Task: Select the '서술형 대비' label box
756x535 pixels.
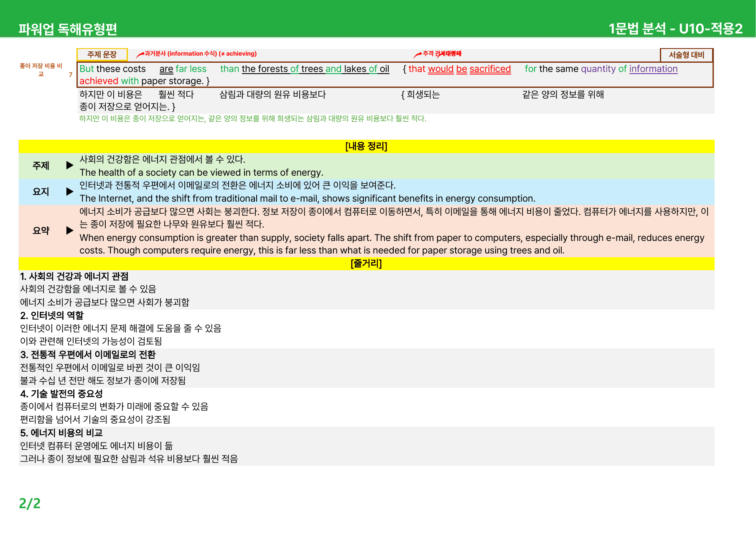Action: point(687,55)
